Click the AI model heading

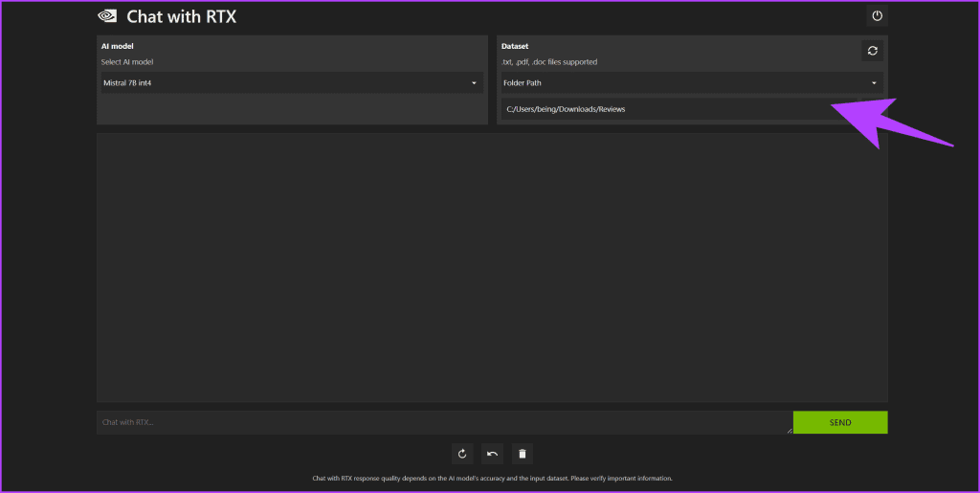(x=118, y=46)
